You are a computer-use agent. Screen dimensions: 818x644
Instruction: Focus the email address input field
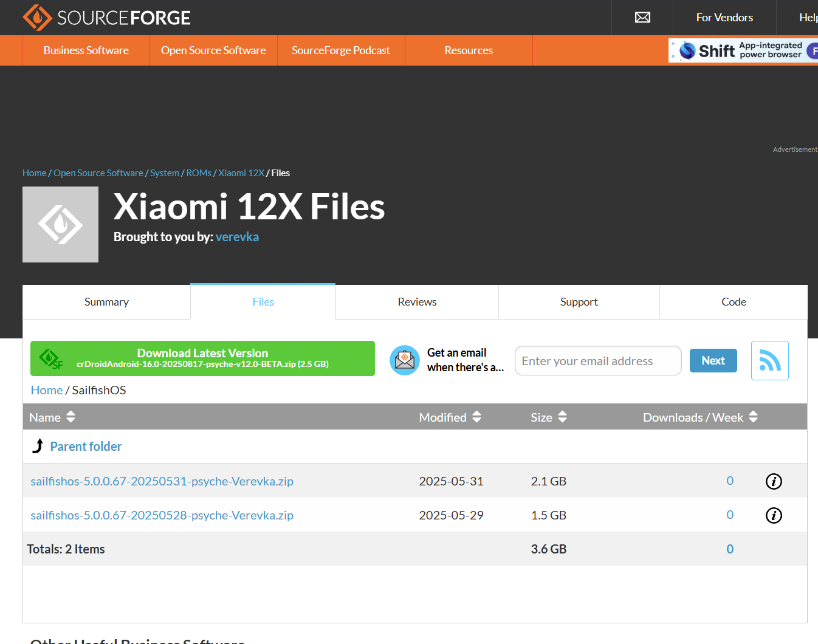(598, 361)
